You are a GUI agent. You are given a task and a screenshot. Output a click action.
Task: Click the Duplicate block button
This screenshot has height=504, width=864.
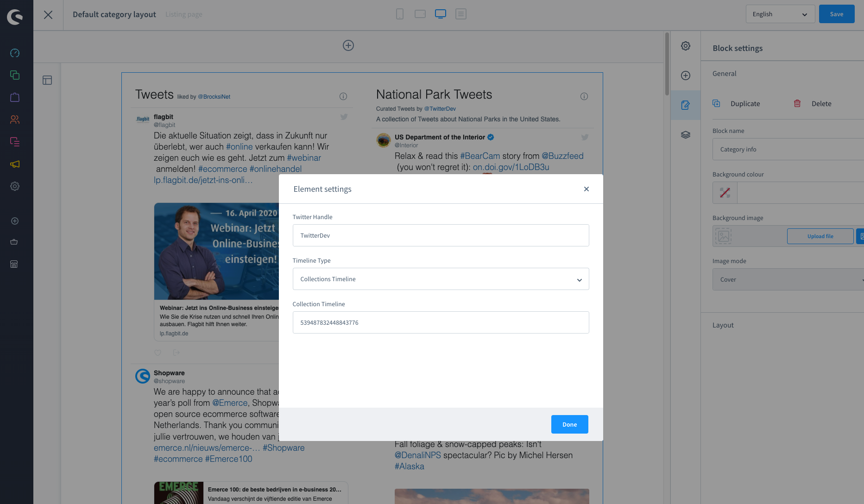point(737,104)
